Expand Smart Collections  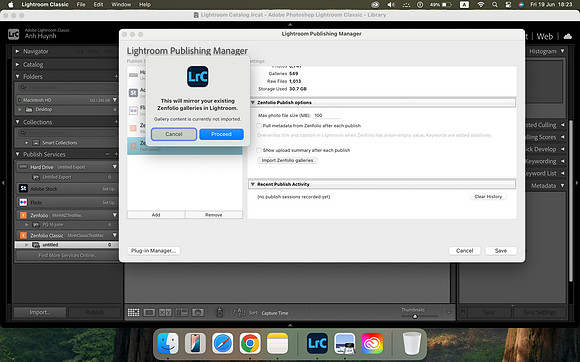click(26, 143)
